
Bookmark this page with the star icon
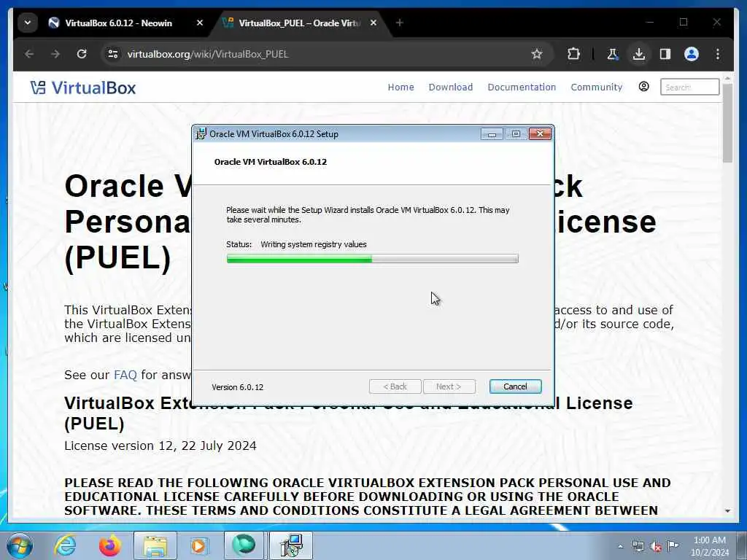[537, 54]
